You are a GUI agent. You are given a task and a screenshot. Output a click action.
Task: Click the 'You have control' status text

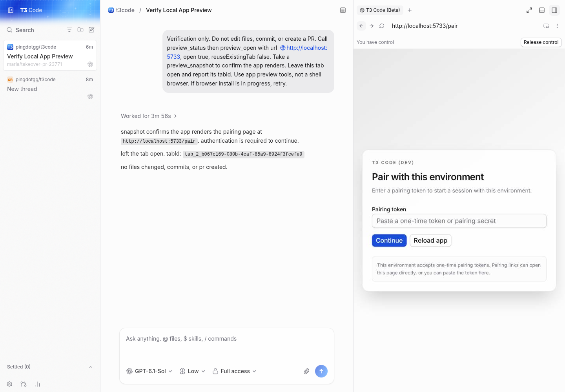375,42
